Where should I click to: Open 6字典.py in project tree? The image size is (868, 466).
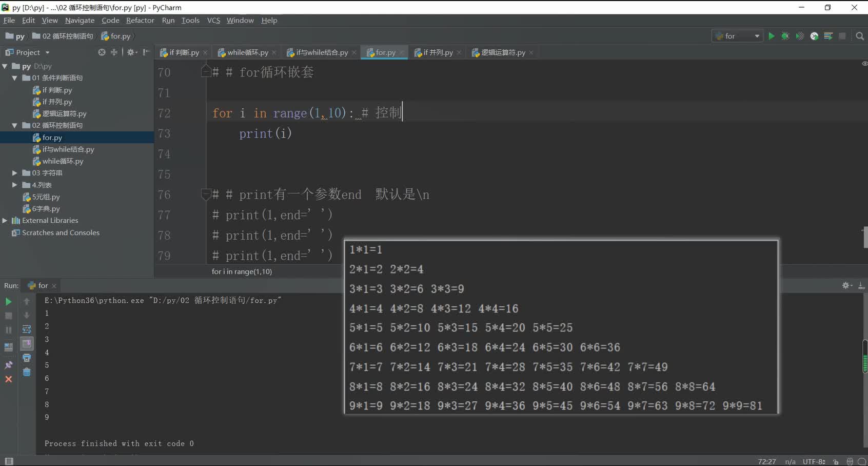click(42, 209)
